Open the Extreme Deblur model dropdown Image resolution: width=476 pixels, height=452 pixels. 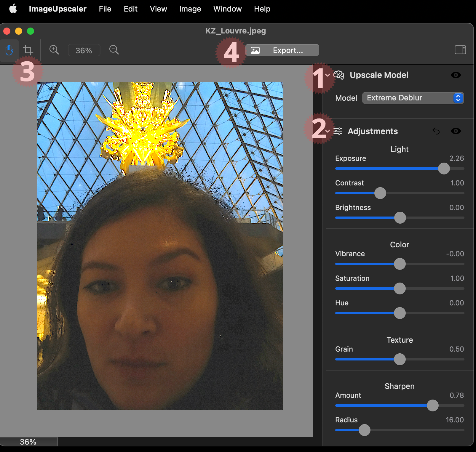[413, 98]
